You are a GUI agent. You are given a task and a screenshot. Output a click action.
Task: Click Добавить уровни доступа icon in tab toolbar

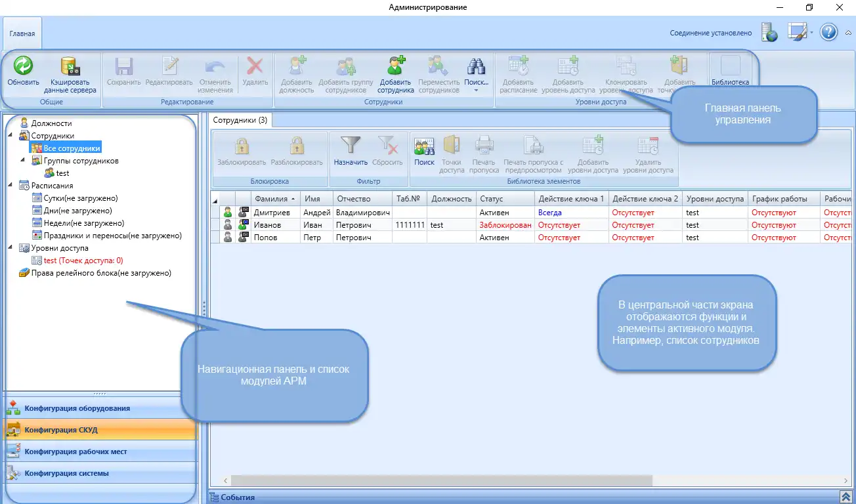(x=593, y=146)
